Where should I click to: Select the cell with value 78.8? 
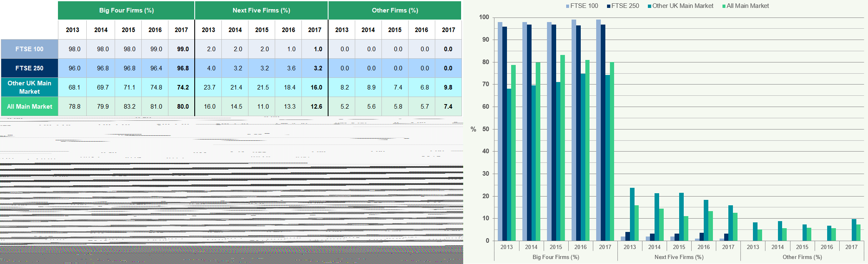point(73,107)
